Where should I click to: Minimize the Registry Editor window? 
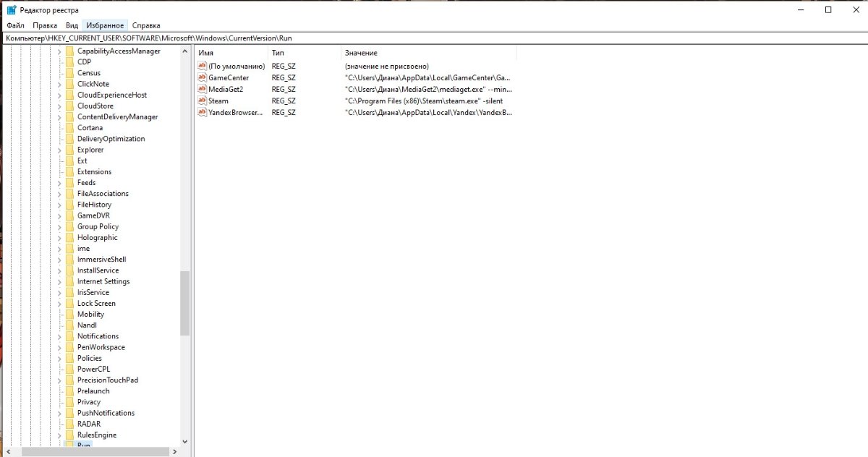[x=801, y=10]
